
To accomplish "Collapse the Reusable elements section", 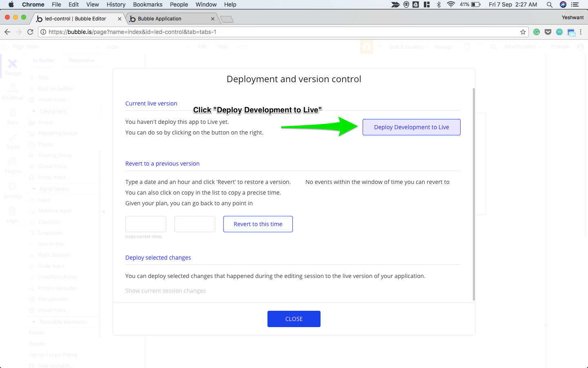I will [34, 322].
